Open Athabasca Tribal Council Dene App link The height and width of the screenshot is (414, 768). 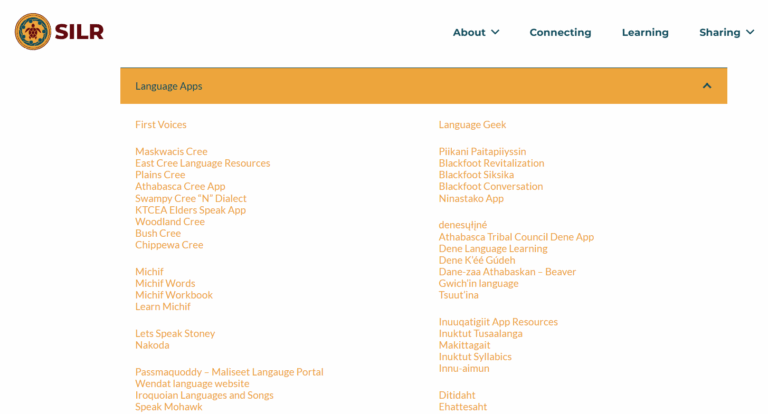coord(516,237)
